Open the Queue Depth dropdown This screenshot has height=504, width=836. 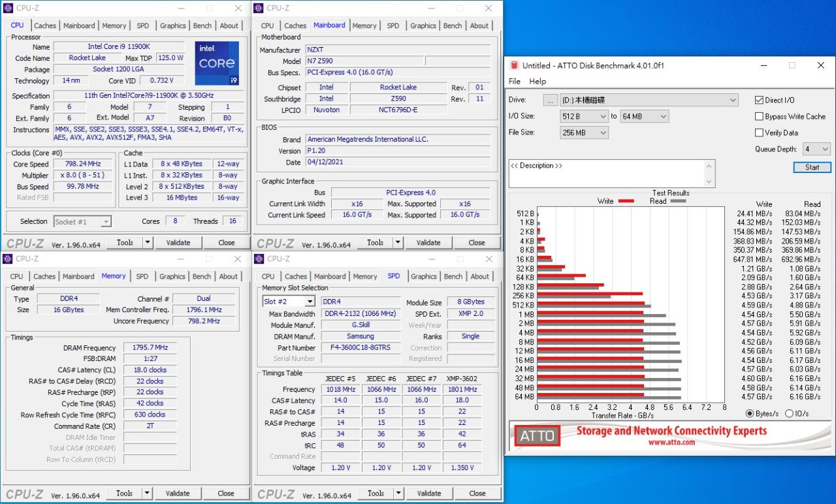(x=816, y=149)
